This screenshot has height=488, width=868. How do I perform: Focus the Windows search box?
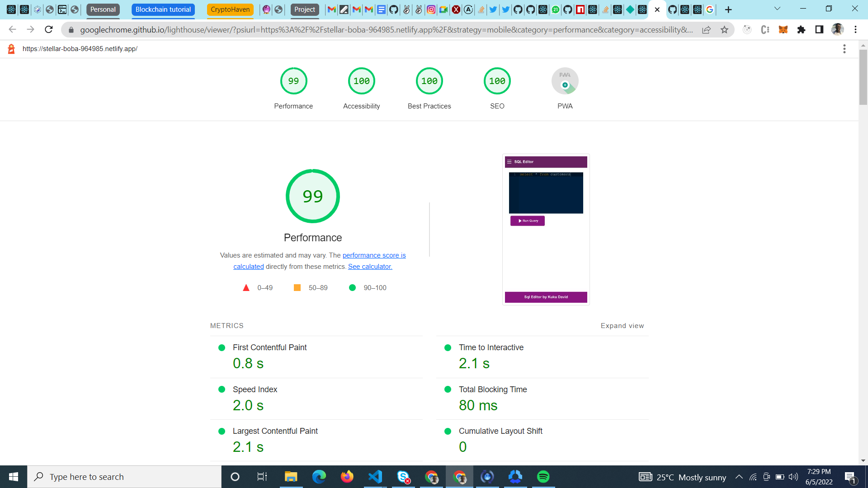click(124, 477)
